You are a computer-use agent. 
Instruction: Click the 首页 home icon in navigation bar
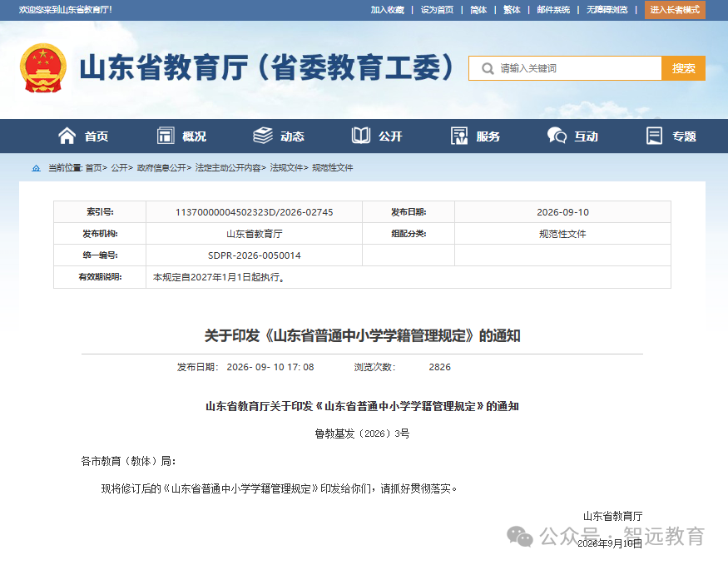click(67, 136)
